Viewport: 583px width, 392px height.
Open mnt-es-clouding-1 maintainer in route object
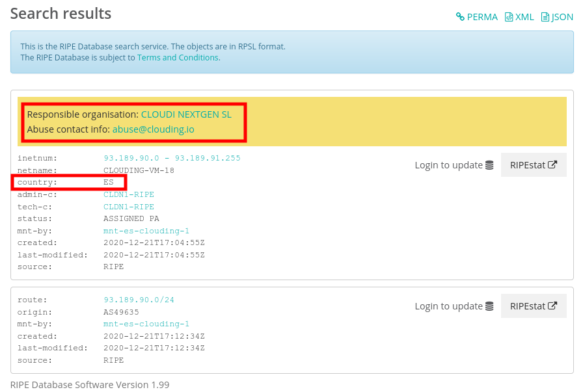point(146,324)
